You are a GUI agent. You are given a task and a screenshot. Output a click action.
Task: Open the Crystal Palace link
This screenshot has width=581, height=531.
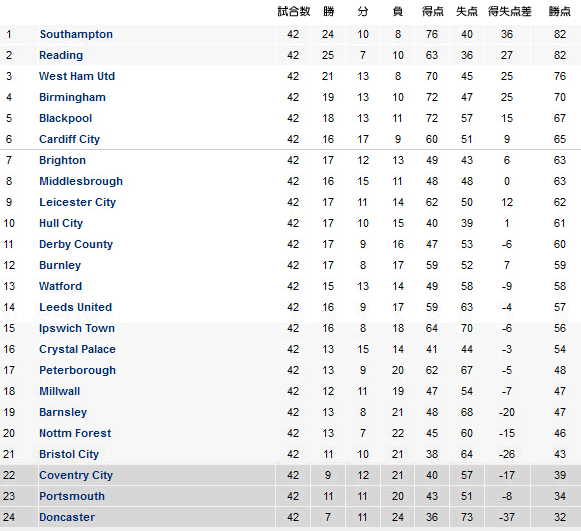(77, 349)
